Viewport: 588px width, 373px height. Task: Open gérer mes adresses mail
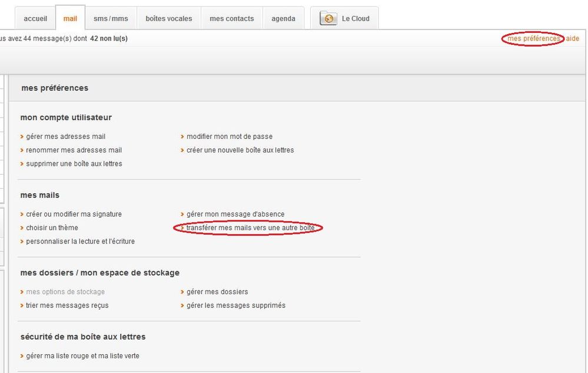[65, 136]
